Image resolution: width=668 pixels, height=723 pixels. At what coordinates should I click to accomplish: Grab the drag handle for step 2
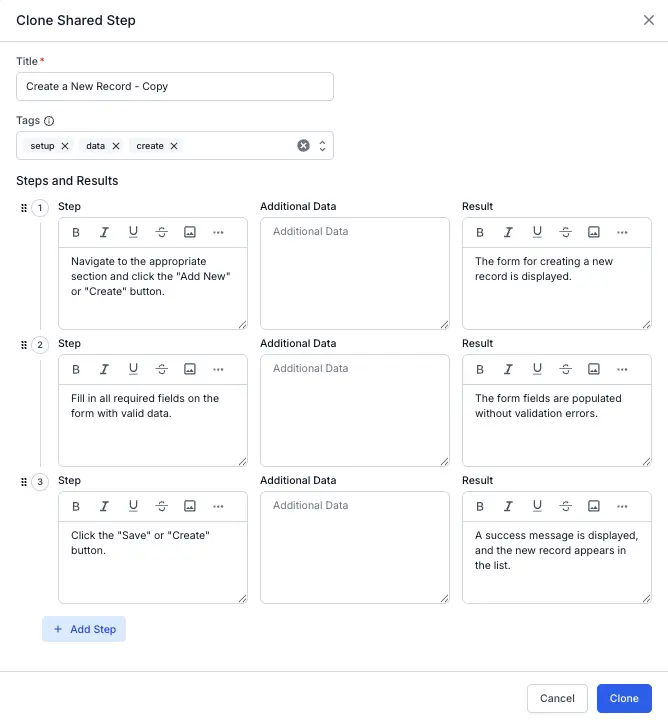[x=24, y=345]
